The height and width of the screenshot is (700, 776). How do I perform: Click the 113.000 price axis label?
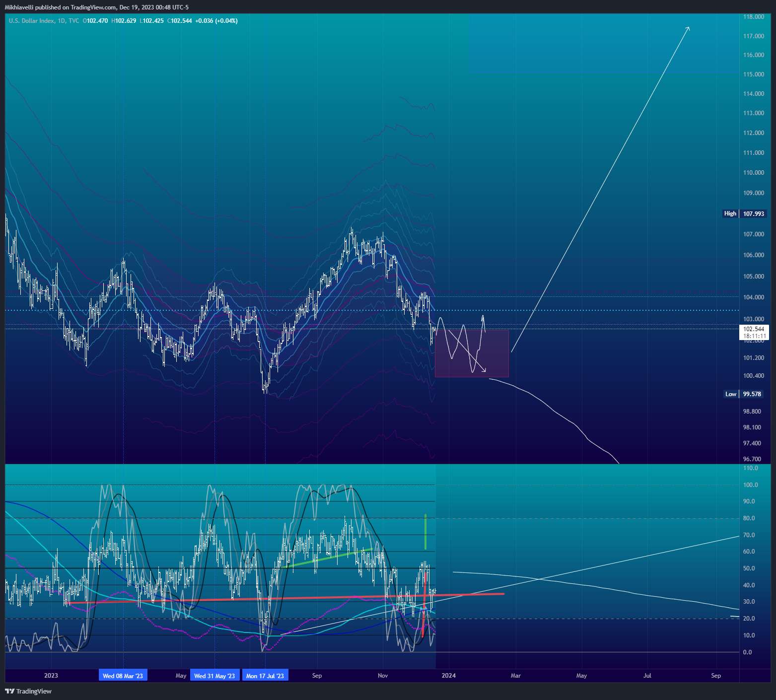click(754, 113)
